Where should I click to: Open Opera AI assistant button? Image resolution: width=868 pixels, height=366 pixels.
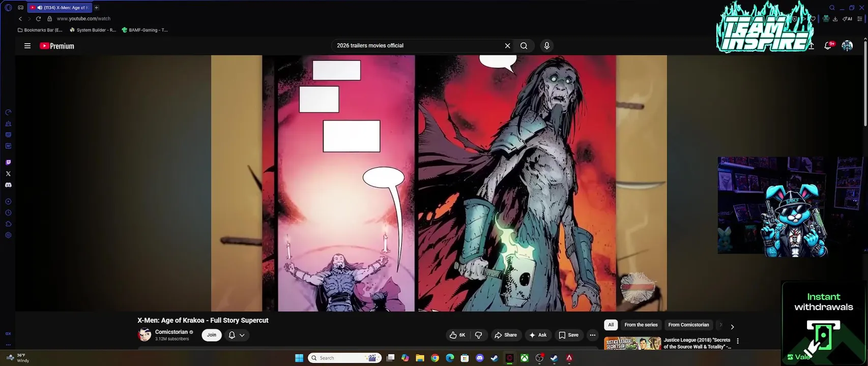(x=847, y=19)
